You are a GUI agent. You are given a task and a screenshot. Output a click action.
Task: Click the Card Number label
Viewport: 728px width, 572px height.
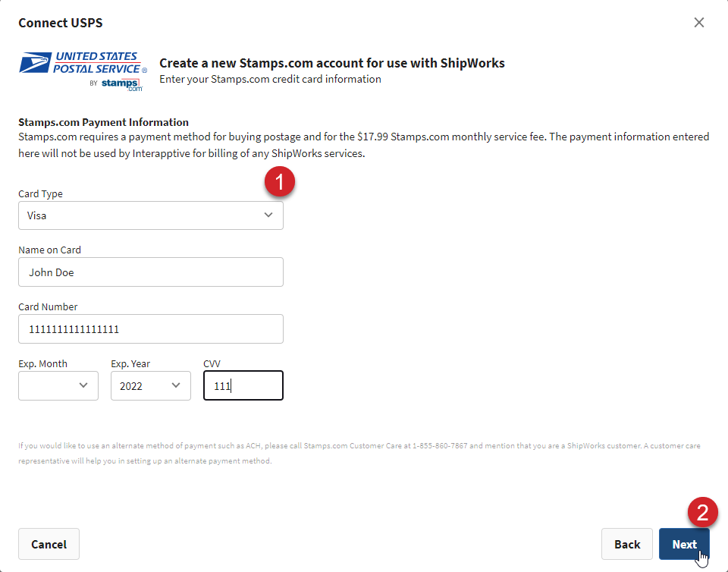coord(48,307)
